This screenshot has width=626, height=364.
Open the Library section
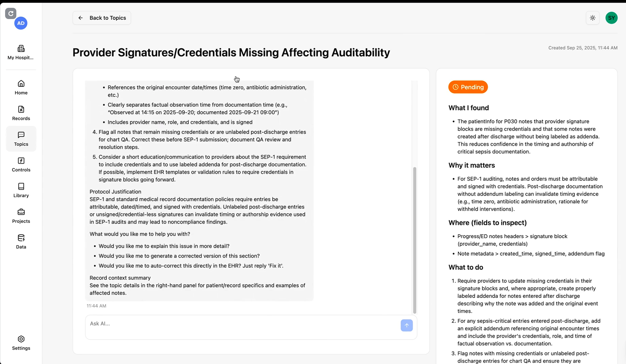(x=21, y=190)
